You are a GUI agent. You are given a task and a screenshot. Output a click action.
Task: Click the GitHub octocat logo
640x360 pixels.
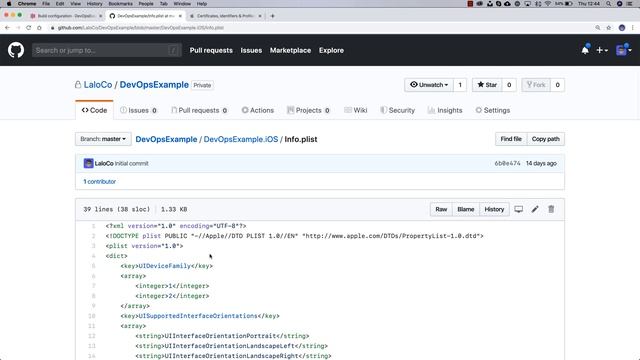(16, 50)
